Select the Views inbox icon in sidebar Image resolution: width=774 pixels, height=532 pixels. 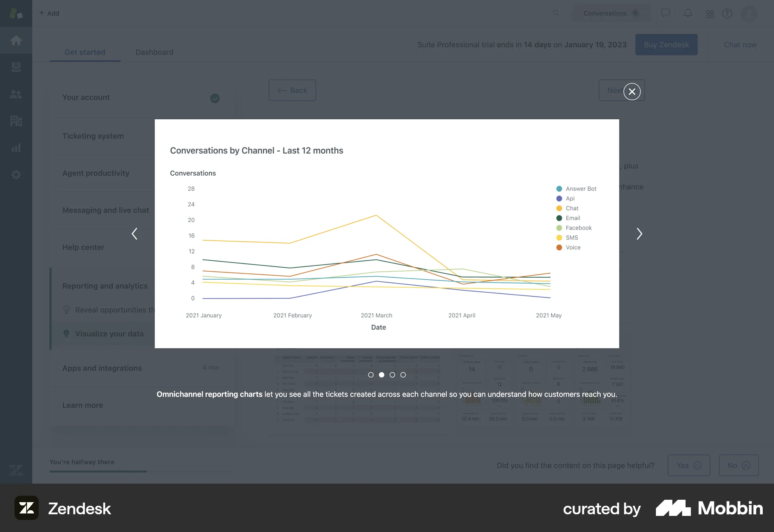tap(16, 67)
